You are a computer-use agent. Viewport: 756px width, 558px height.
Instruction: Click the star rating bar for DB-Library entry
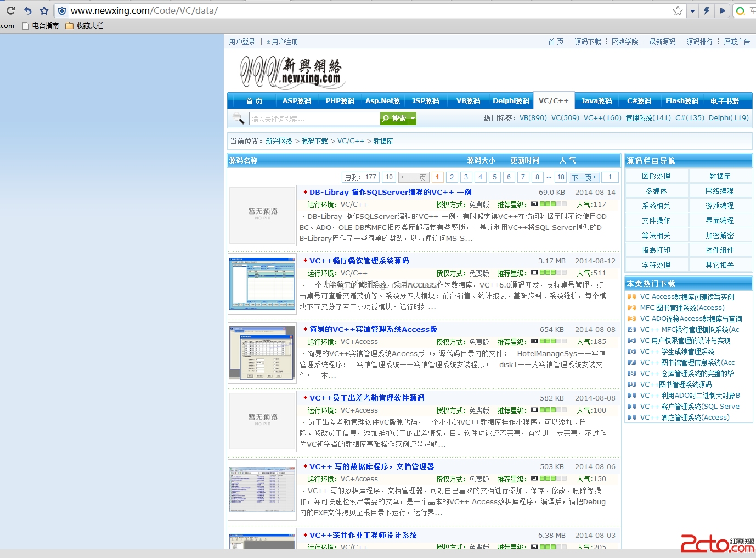[x=549, y=204]
